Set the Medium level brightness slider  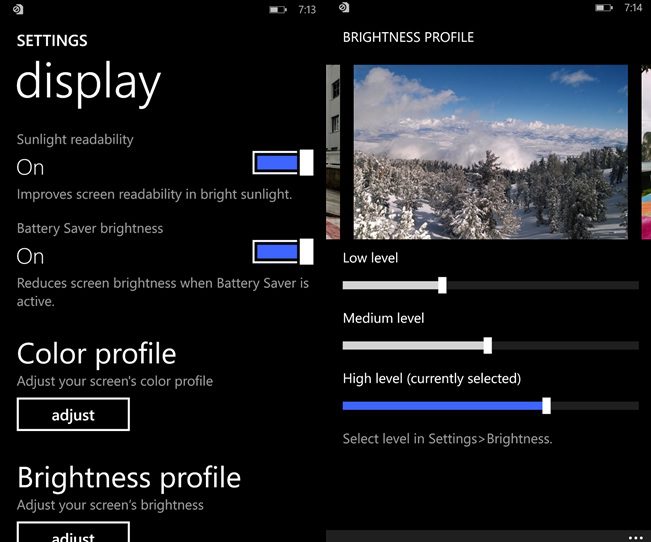coord(490,346)
